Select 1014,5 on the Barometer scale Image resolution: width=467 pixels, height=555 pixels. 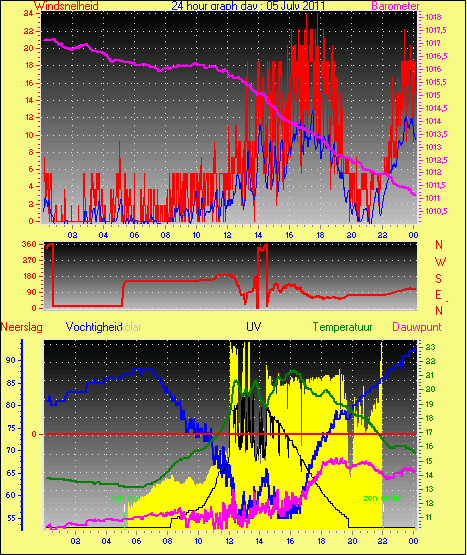pos(436,108)
